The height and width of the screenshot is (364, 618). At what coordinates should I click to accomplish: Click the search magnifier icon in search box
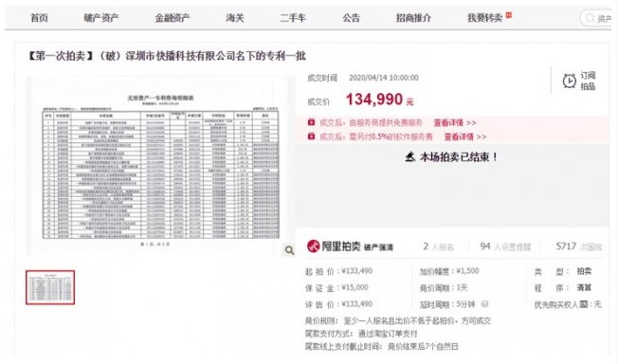tap(590, 18)
